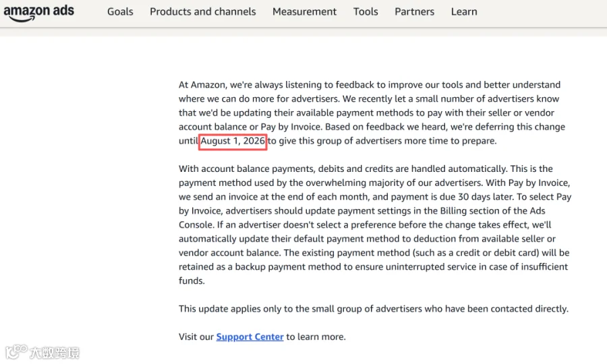Open the Learn menu in header
The height and width of the screenshot is (364, 607).
pyautogui.click(x=464, y=11)
